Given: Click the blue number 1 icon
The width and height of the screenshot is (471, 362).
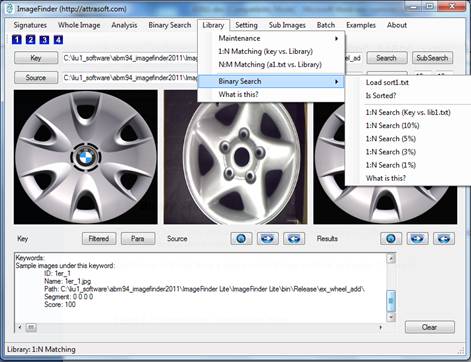Looking at the screenshot, I should 17,40.
